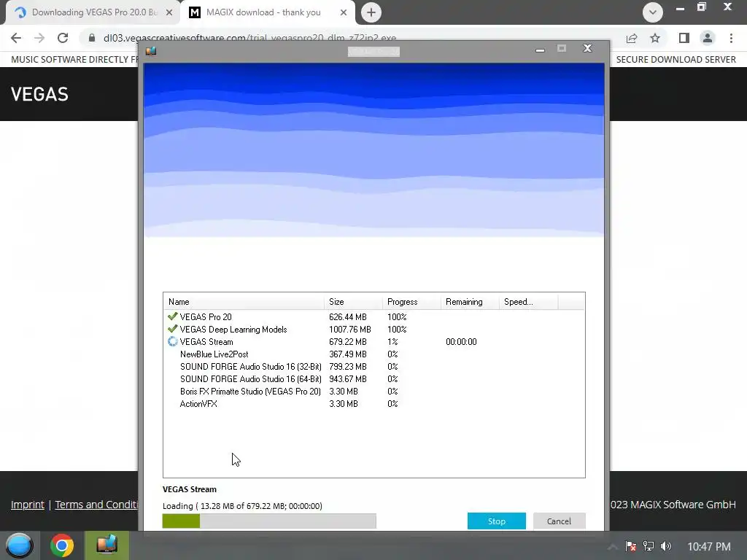Minimize the download manager window
The image size is (747, 560).
tap(540, 49)
